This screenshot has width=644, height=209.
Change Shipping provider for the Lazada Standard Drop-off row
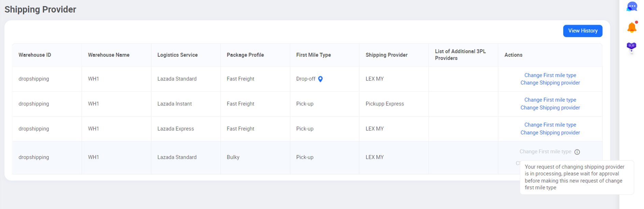coord(550,82)
